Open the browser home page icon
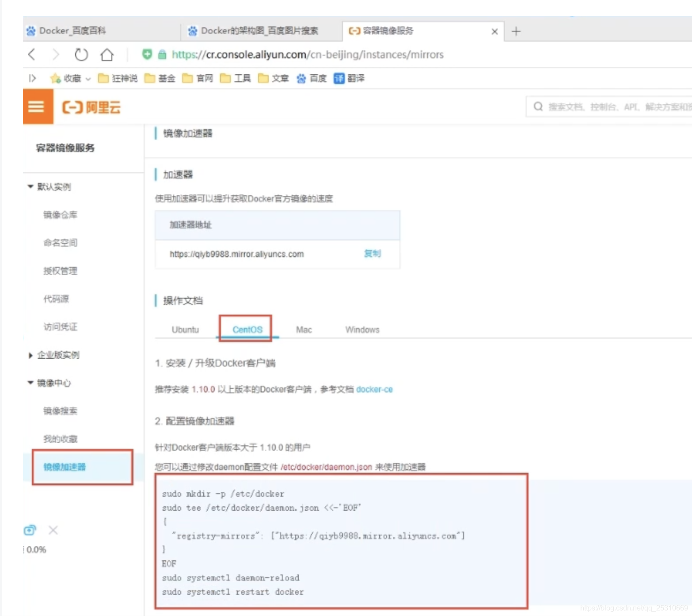Screen dimensions: 692x616 (107, 55)
